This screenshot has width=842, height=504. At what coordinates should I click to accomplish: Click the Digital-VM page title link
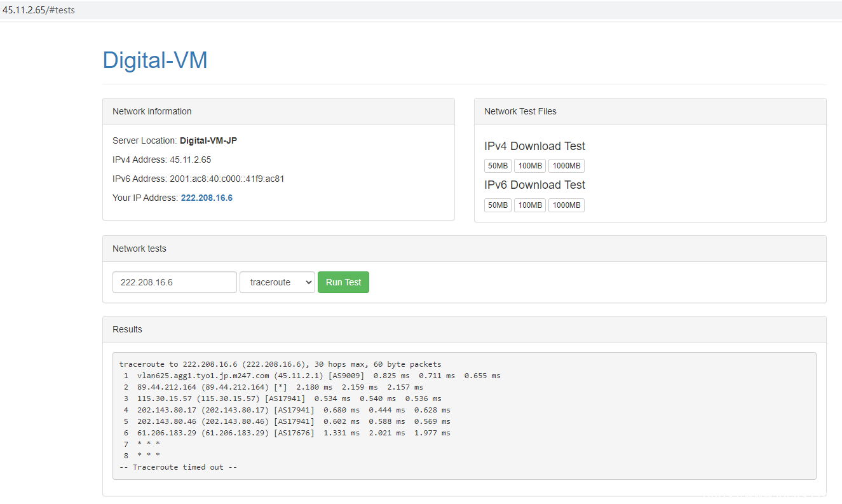[155, 60]
